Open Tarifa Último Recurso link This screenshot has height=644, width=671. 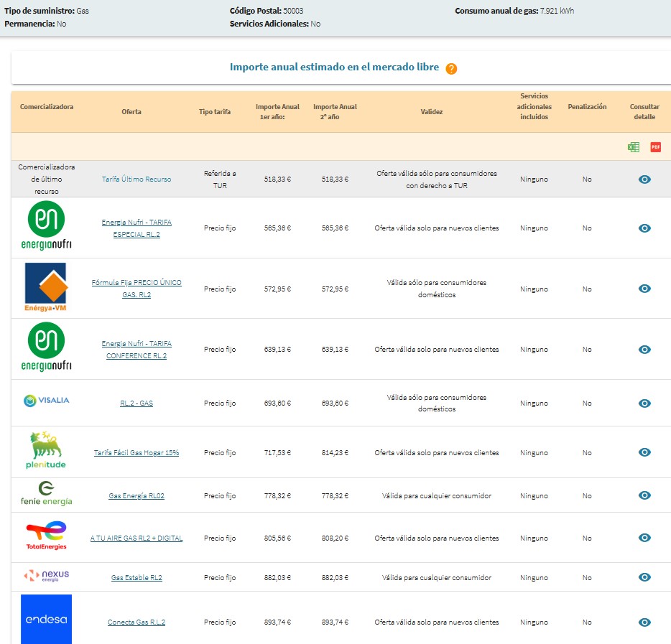point(136,179)
